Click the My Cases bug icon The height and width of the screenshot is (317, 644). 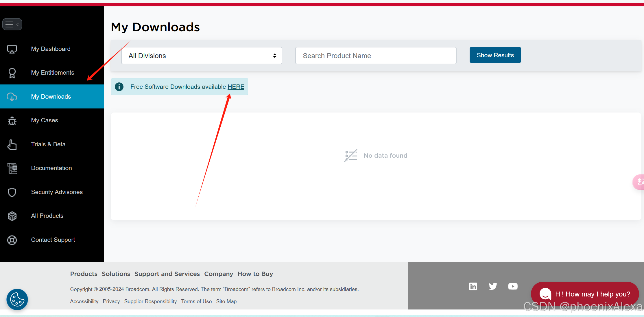pyautogui.click(x=12, y=121)
